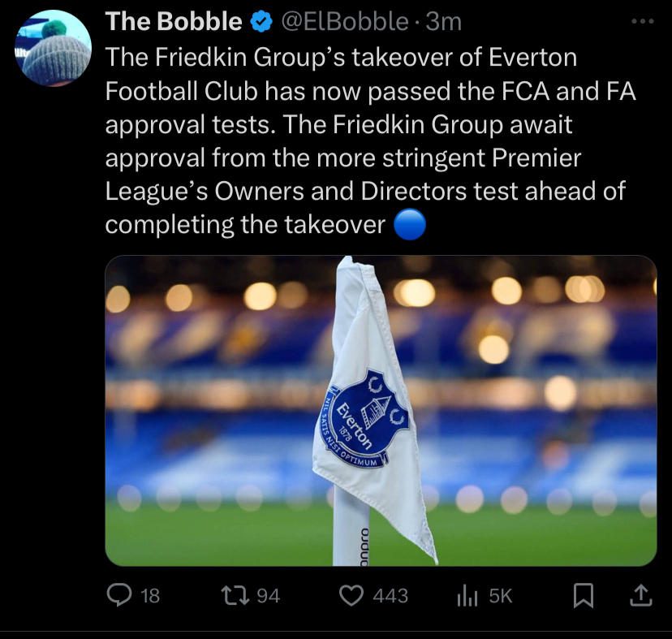Click the blue verified checkmark badge
The image size is (672, 639).
261,23
